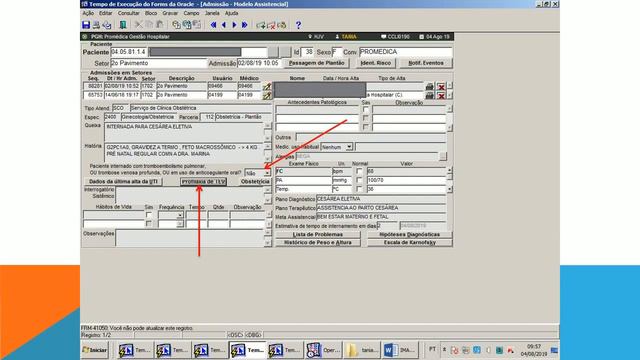Click Profilaxia de TEV button
The height and width of the screenshot is (360, 640).
[203, 182]
